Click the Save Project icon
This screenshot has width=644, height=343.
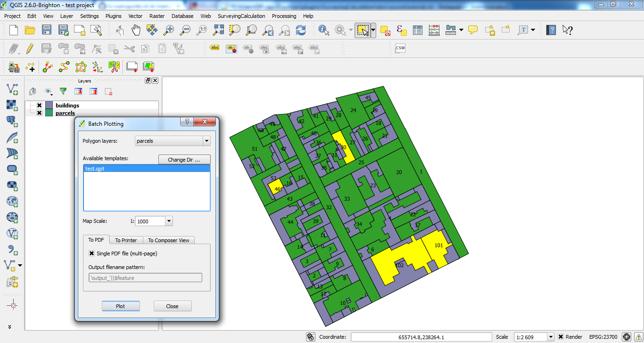tap(46, 31)
